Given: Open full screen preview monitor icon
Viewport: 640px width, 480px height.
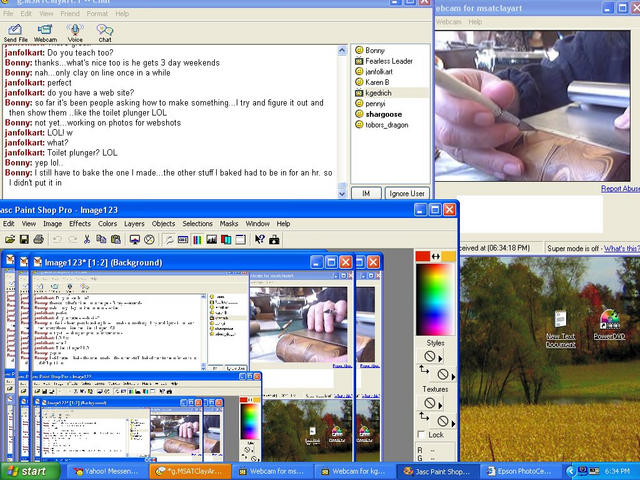Looking at the screenshot, I should click(135, 239).
